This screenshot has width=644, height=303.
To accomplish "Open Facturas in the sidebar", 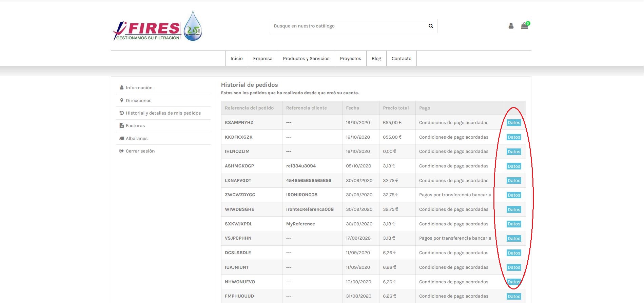I will pos(135,125).
